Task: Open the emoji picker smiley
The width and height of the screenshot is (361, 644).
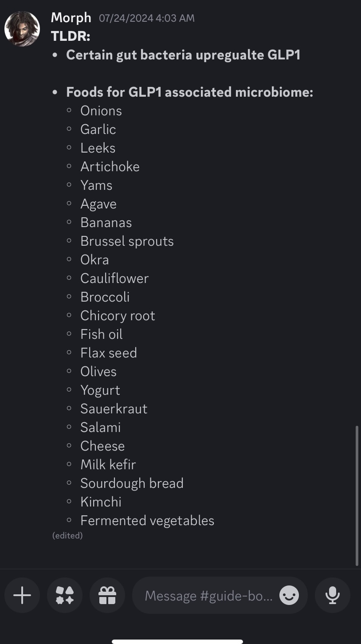Action: click(289, 595)
